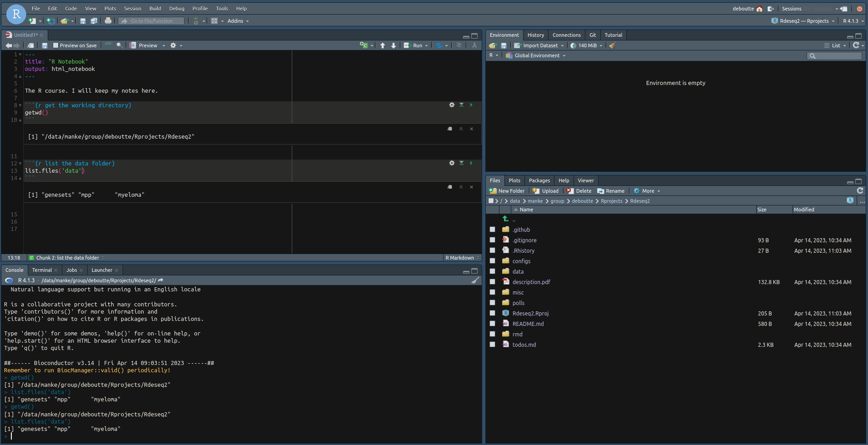Screen dimensions: 868x445
Task: Tick the description.pdf checkbox
Action: [492, 282]
